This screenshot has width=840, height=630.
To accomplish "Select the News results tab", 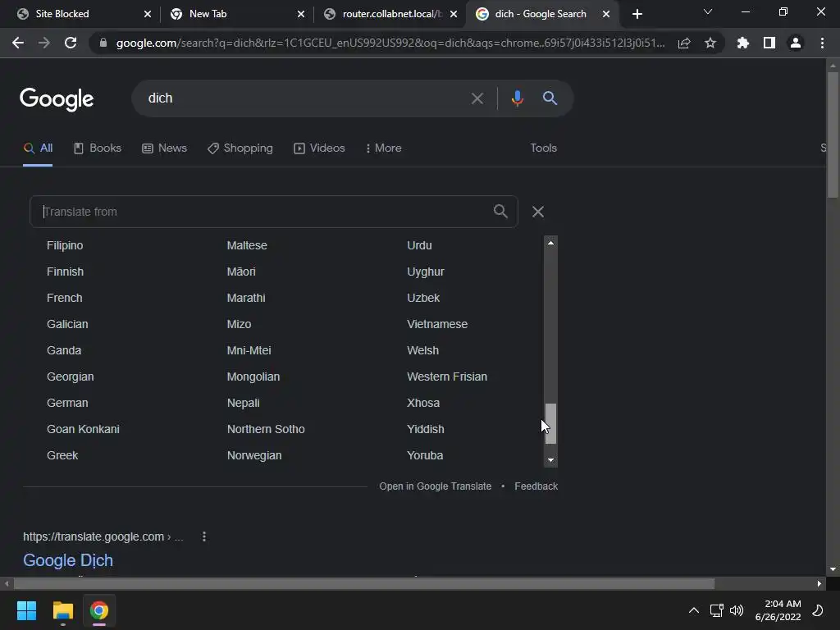I will click(x=164, y=148).
